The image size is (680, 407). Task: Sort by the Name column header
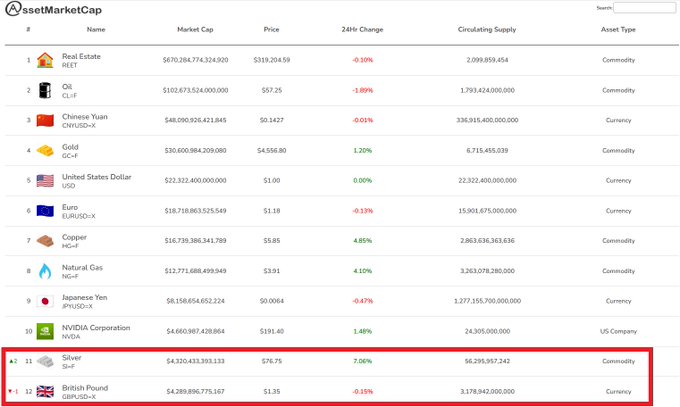[96, 30]
